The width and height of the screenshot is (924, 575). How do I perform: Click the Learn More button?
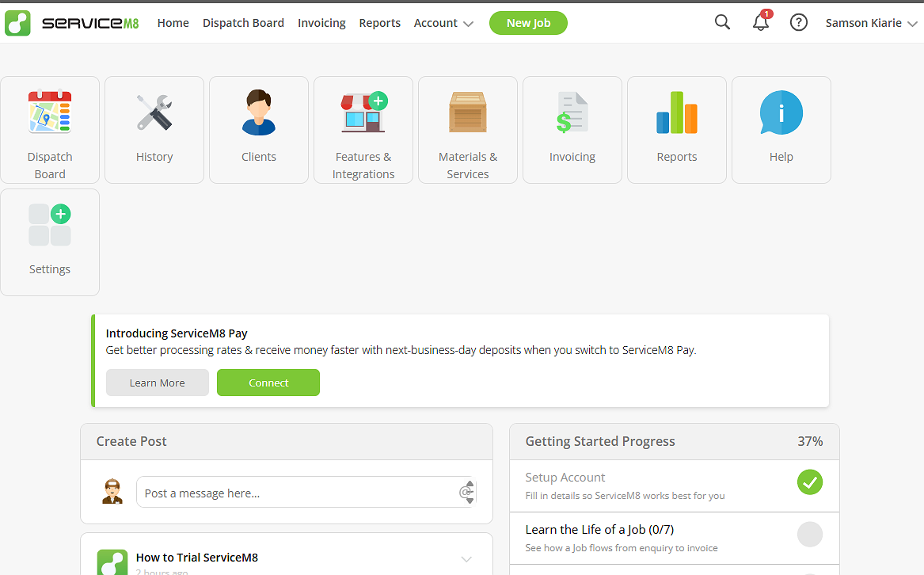pos(158,383)
